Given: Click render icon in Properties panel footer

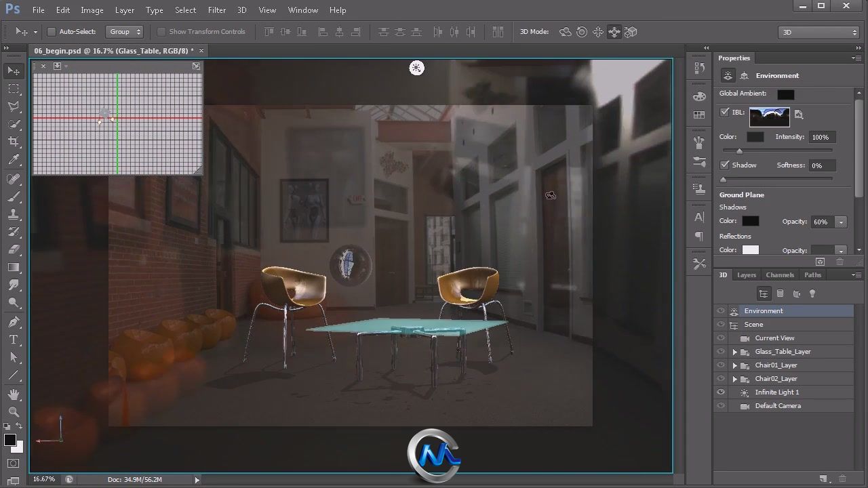Looking at the screenshot, I should coord(820,262).
